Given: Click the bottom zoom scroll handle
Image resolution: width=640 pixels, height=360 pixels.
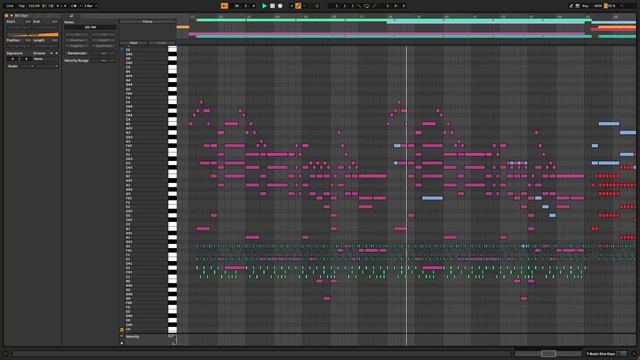Looking at the screenshot, I should click(548, 353).
